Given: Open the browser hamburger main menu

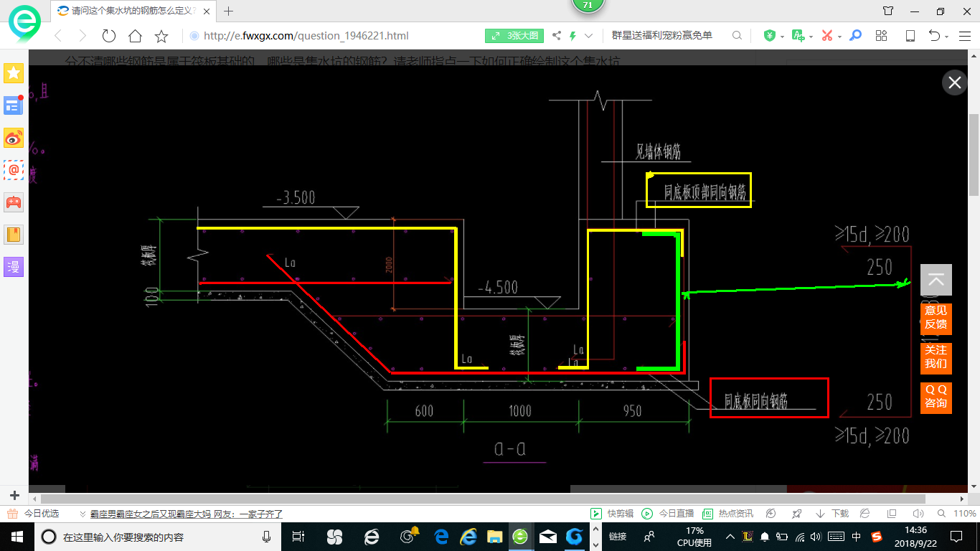Looking at the screenshot, I should (x=965, y=36).
